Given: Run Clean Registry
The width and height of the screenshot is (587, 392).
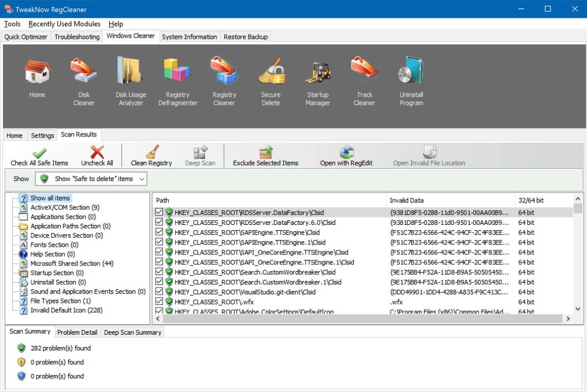Looking at the screenshot, I should [x=152, y=156].
